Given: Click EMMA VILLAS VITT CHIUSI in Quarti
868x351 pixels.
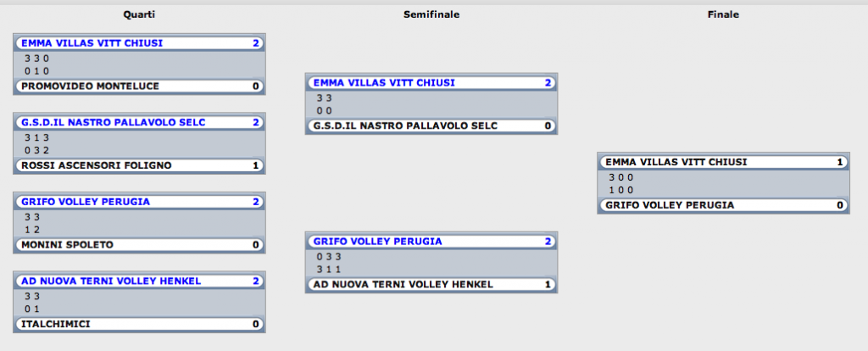Looking at the screenshot, I should pos(140,43).
